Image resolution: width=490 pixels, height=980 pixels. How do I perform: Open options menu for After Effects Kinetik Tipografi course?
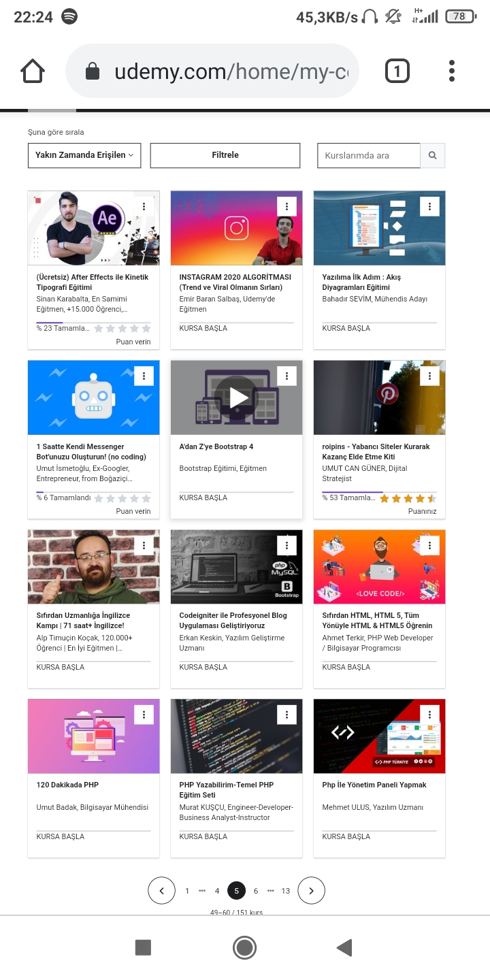click(x=144, y=207)
